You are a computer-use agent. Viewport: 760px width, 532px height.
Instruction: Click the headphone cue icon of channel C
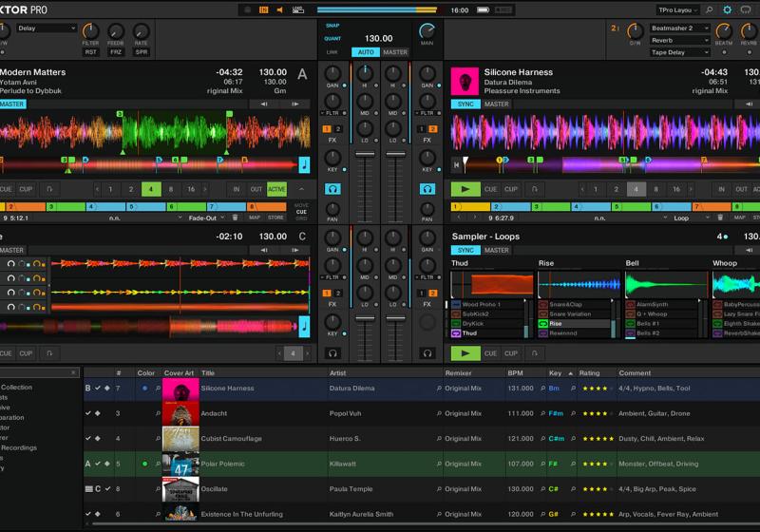pyautogui.click(x=332, y=353)
